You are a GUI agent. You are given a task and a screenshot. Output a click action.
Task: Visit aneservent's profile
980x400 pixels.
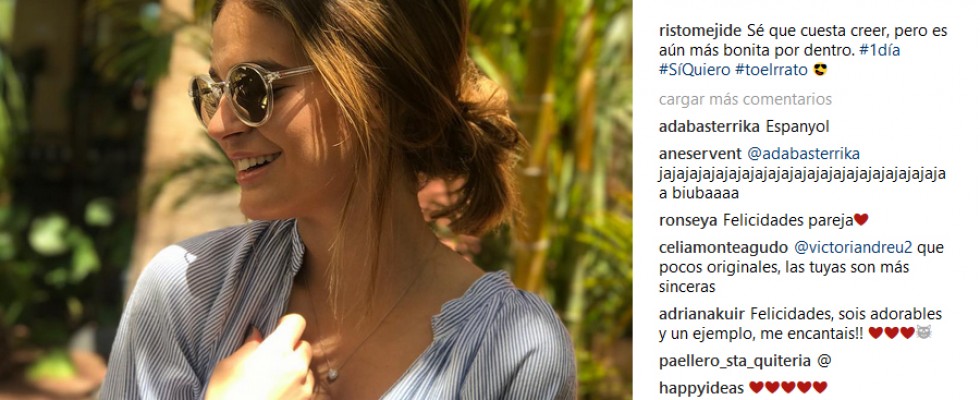tap(700, 154)
